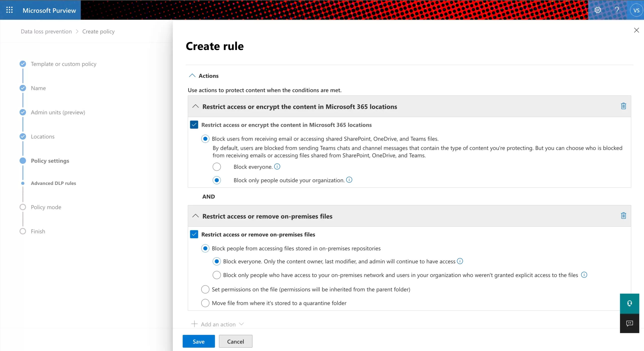This screenshot has height=351, width=644.
Task: Click the Cancel button
Action: click(235, 341)
